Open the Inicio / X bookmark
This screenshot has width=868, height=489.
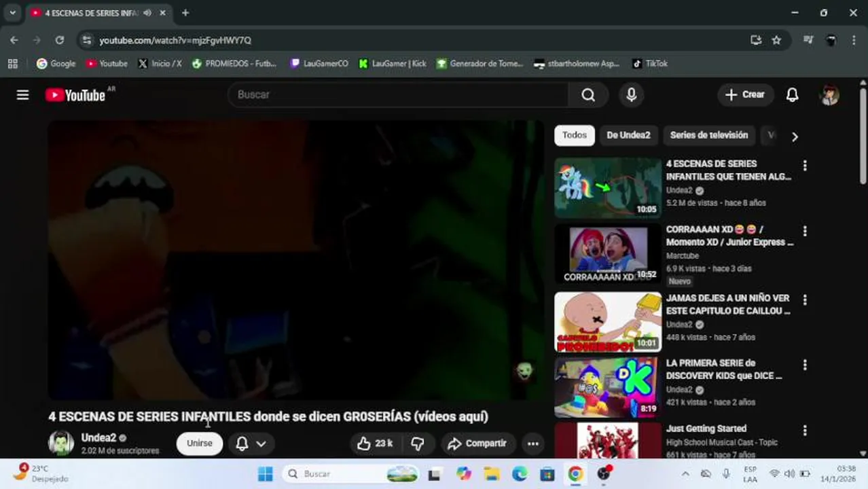(160, 63)
